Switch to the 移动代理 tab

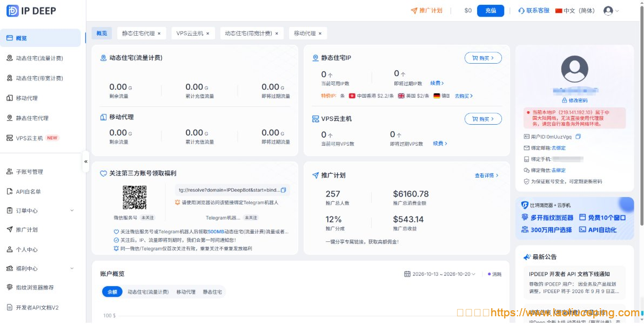click(305, 33)
